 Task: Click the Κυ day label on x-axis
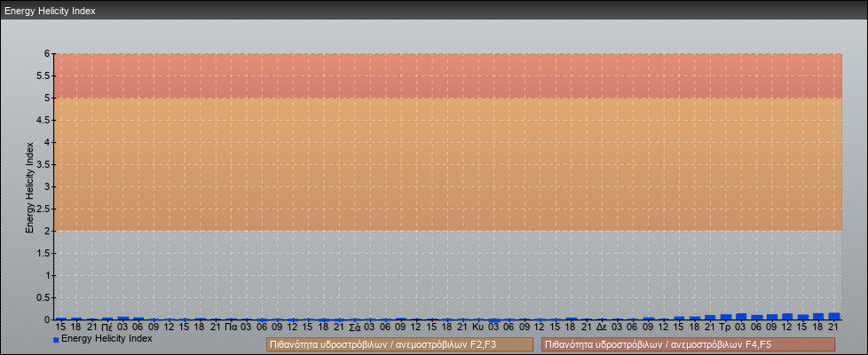[478, 327]
